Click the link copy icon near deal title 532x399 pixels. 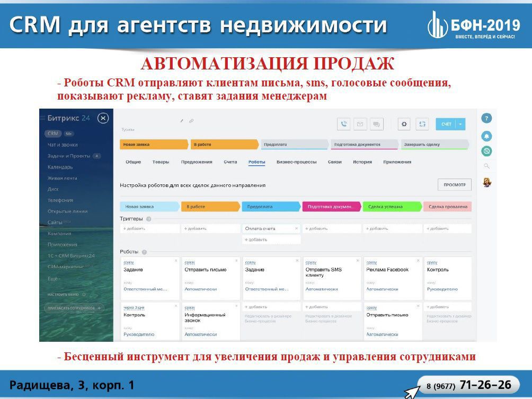(x=191, y=120)
